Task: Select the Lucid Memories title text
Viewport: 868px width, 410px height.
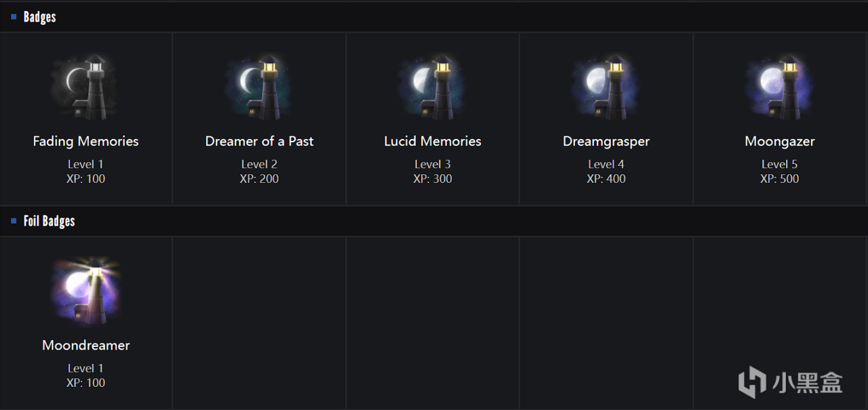Action: coord(433,141)
